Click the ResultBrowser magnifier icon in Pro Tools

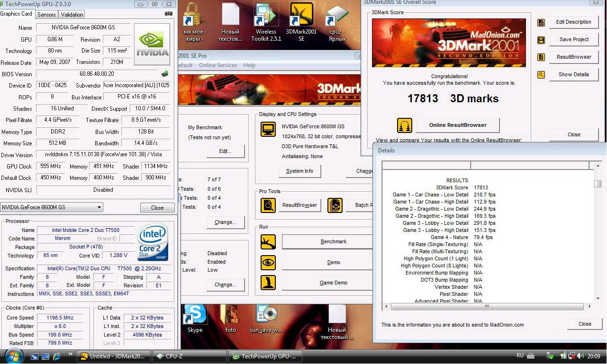[268, 205]
